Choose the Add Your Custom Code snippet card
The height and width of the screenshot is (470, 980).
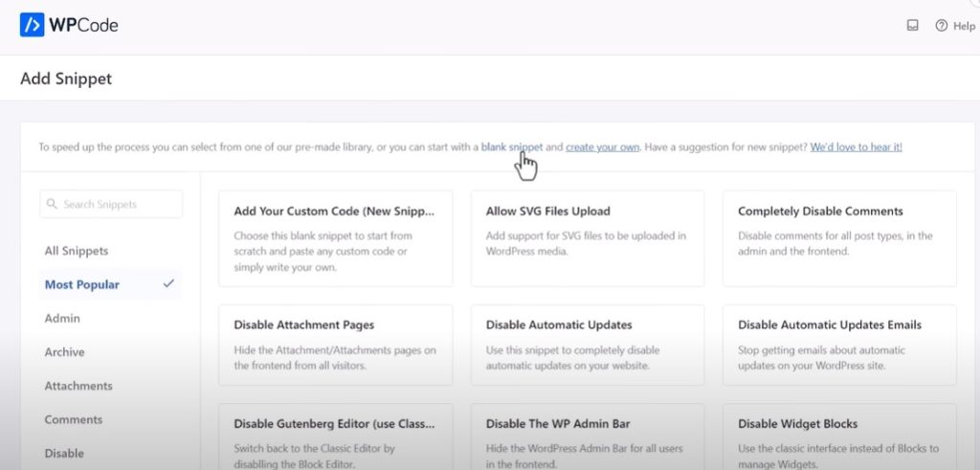click(336, 238)
